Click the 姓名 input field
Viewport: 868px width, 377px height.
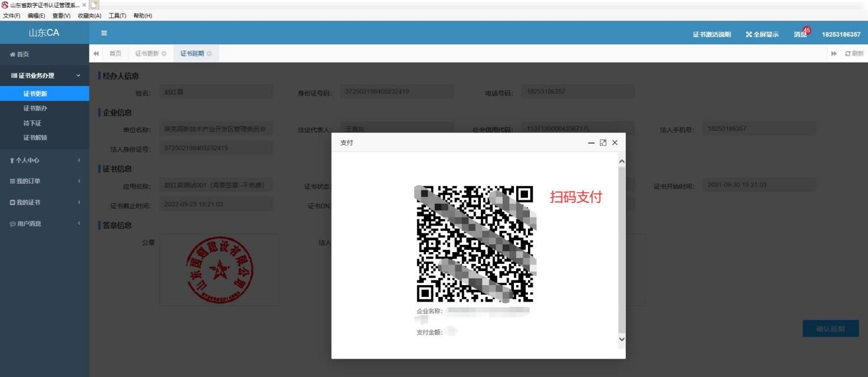pos(216,92)
